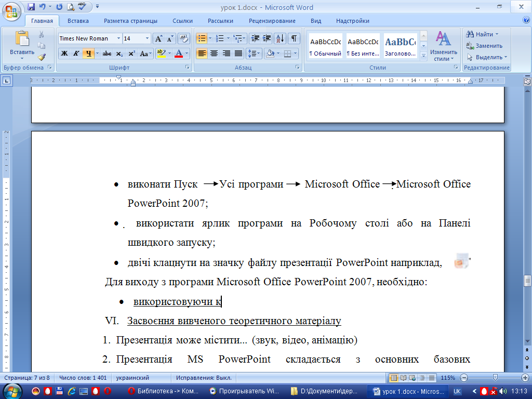Open Рецензирование tab
Viewport: 532px width, 399px height.
tap(272, 21)
